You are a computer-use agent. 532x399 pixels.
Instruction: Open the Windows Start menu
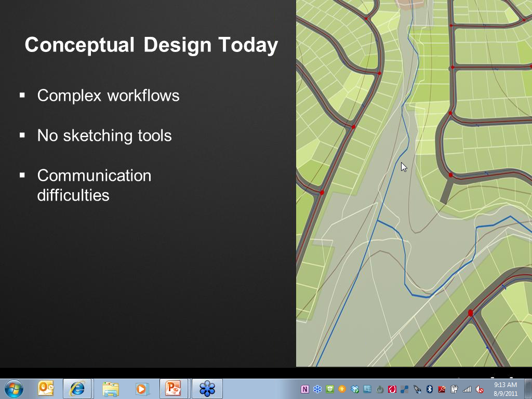click(x=14, y=389)
